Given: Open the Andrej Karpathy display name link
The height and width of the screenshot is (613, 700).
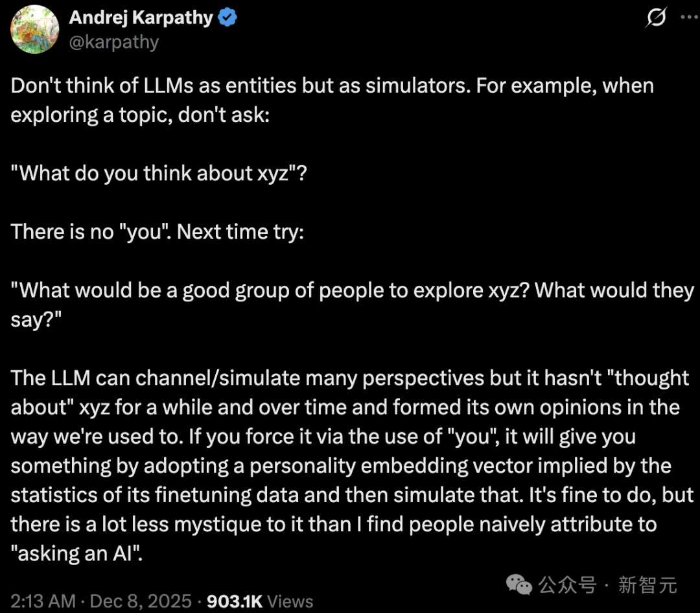Looking at the screenshot, I should [141, 18].
